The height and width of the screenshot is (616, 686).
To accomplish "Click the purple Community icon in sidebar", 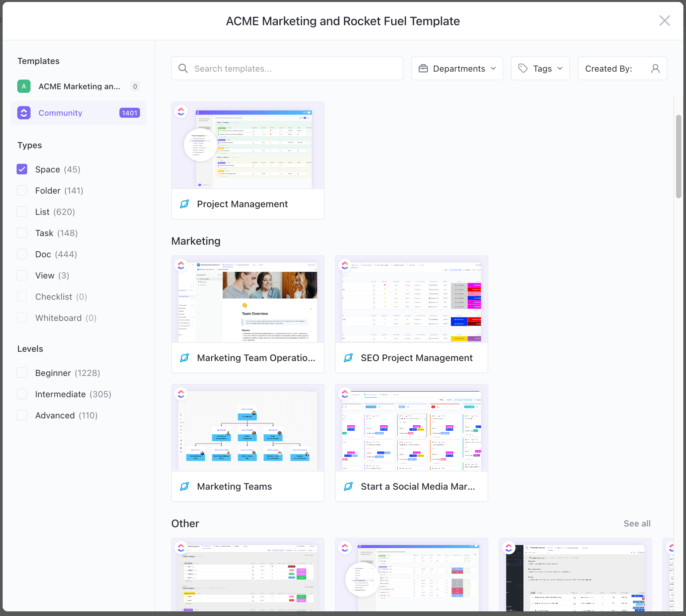I will pyautogui.click(x=24, y=113).
